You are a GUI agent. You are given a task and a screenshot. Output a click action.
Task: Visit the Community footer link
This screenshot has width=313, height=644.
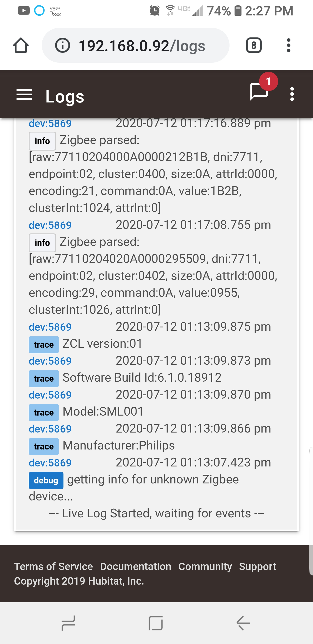(205, 566)
